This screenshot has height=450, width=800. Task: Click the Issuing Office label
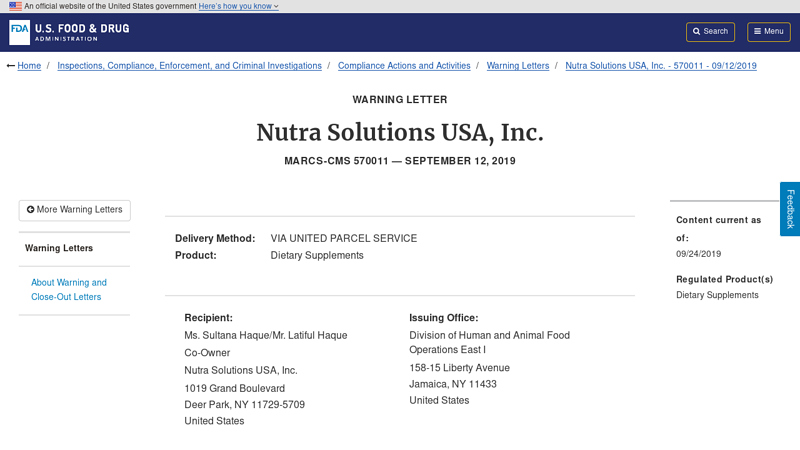coord(444,318)
